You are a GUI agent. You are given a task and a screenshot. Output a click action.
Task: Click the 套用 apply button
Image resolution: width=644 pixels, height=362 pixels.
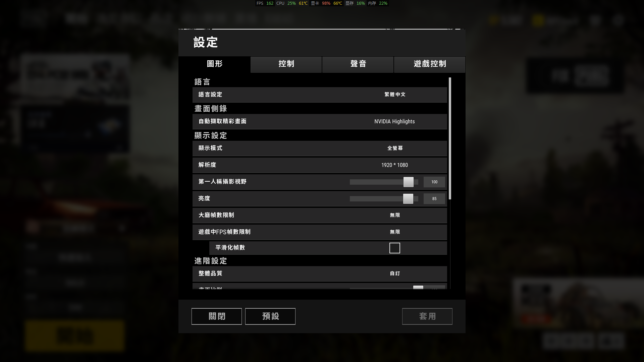pyautogui.click(x=427, y=316)
